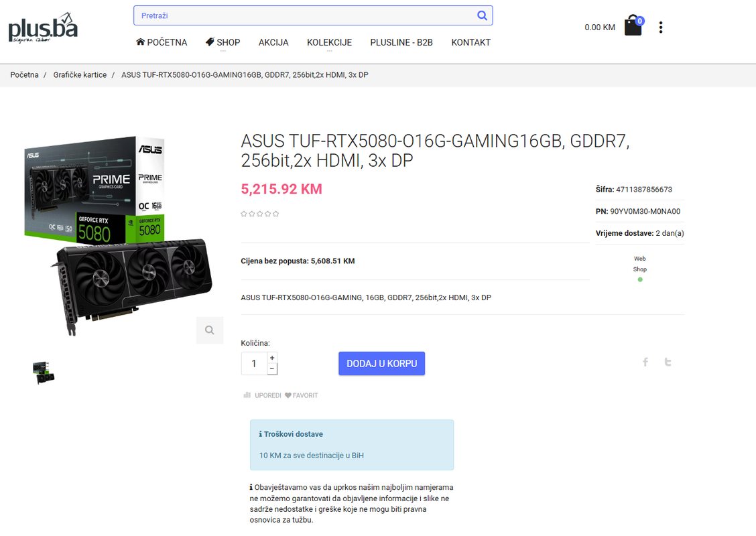Click the search magnifier icon
The height and width of the screenshot is (536, 756).
[482, 15]
